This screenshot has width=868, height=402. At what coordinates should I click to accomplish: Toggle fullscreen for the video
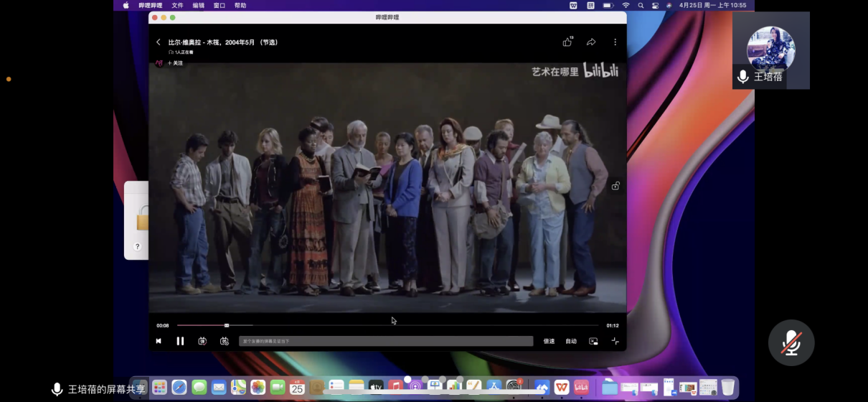pos(615,341)
